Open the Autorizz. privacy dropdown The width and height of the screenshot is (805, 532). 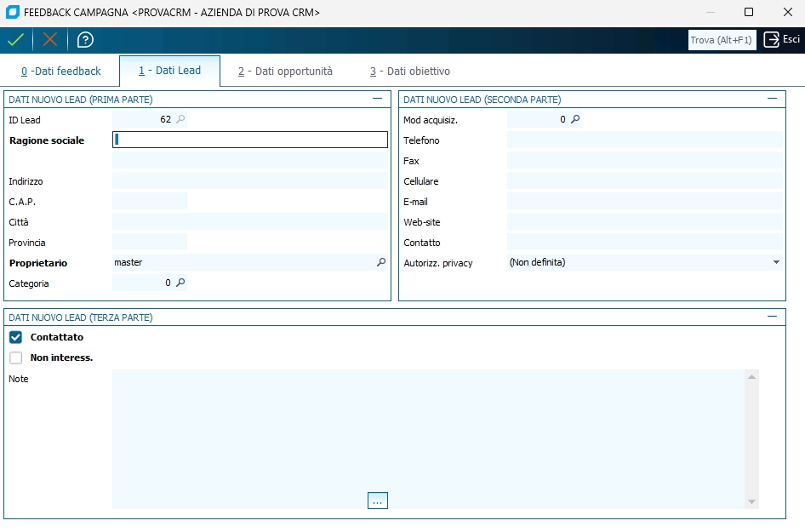click(x=776, y=262)
